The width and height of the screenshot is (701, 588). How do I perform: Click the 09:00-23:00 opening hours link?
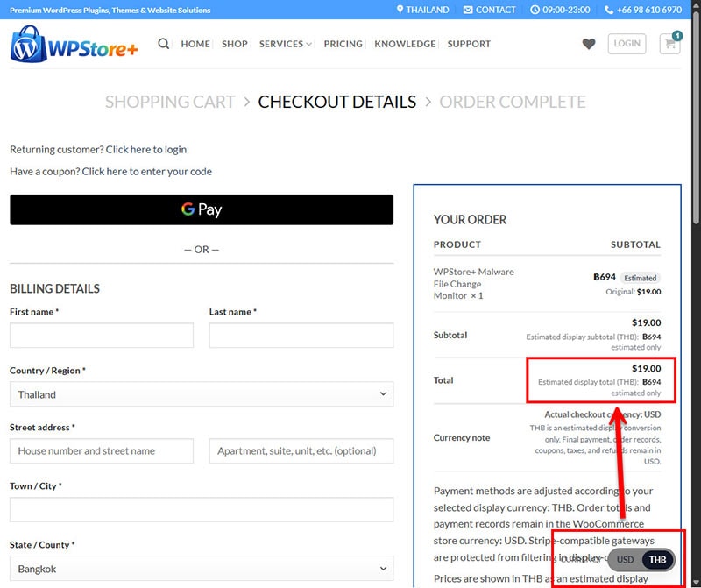pos(560,10)
